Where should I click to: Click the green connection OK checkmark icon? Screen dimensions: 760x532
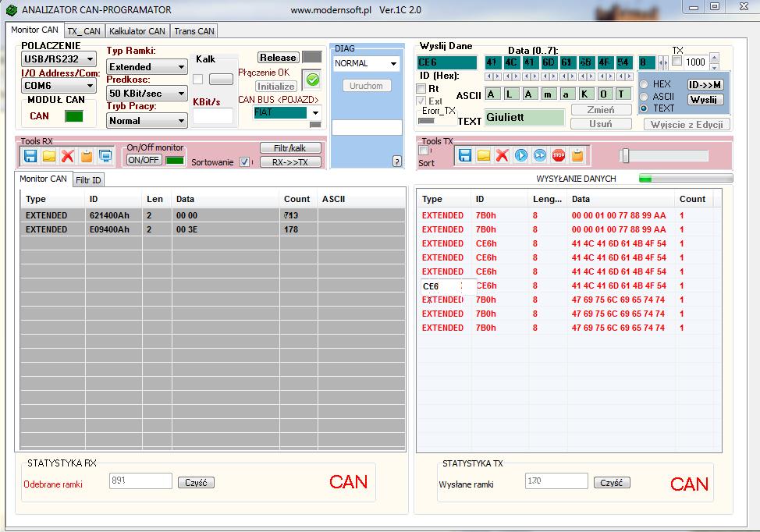(x=313, y=80)
